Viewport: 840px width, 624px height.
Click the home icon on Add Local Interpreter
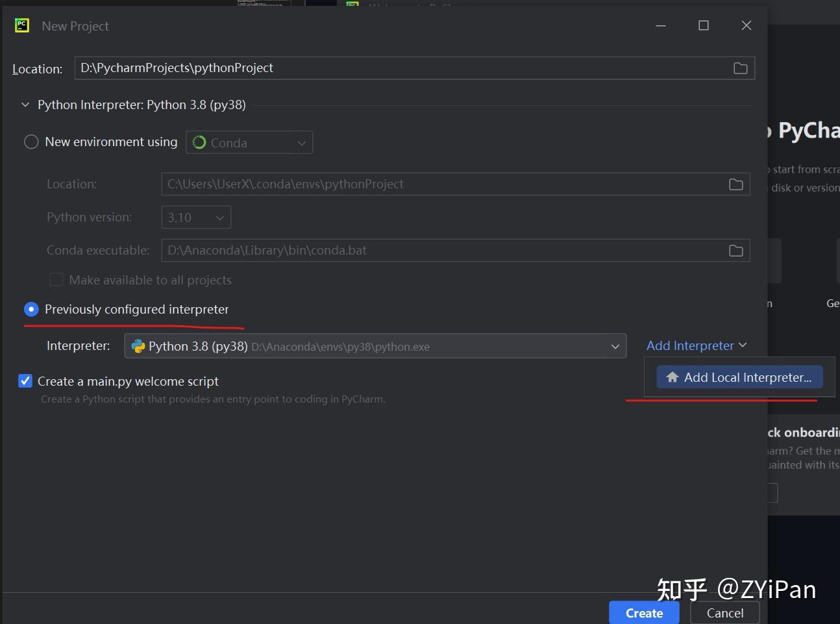pyautogui.click(x=672, y=377)
